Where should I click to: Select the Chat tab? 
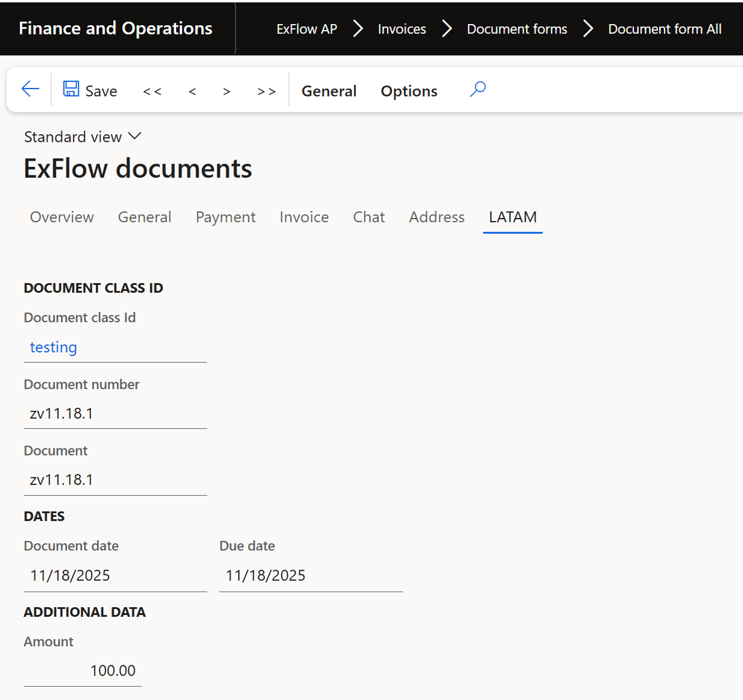coord(369,217)
